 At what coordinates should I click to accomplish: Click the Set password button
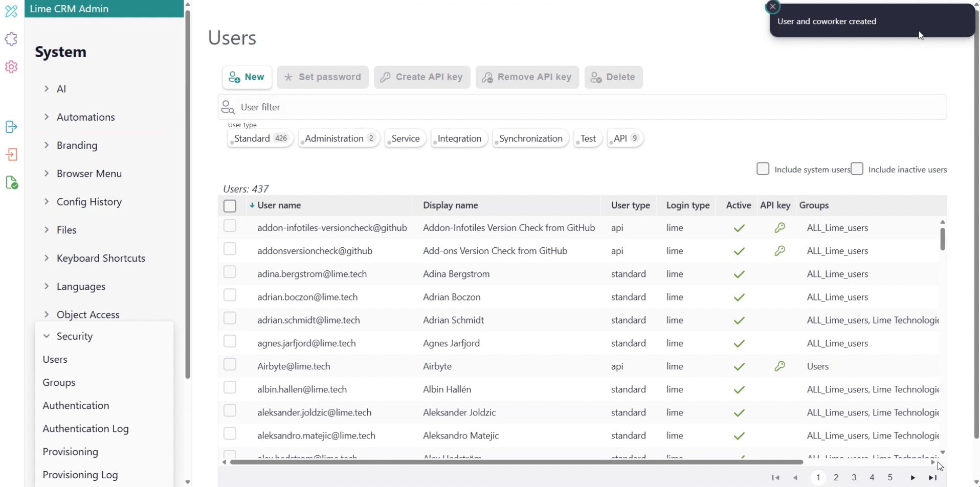click(x=323, y=77)
